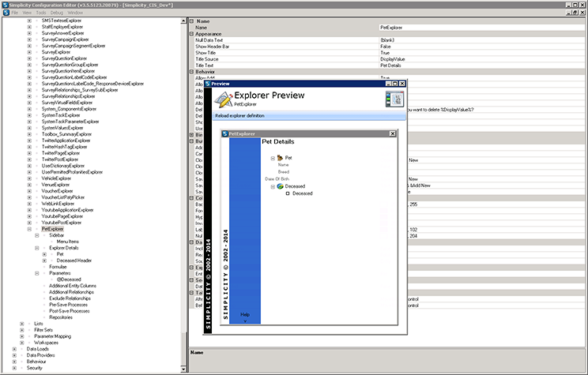Click scroll up arrow of tree panel
Viewport: 588px width, 375px height.
[x=183, y=21]
